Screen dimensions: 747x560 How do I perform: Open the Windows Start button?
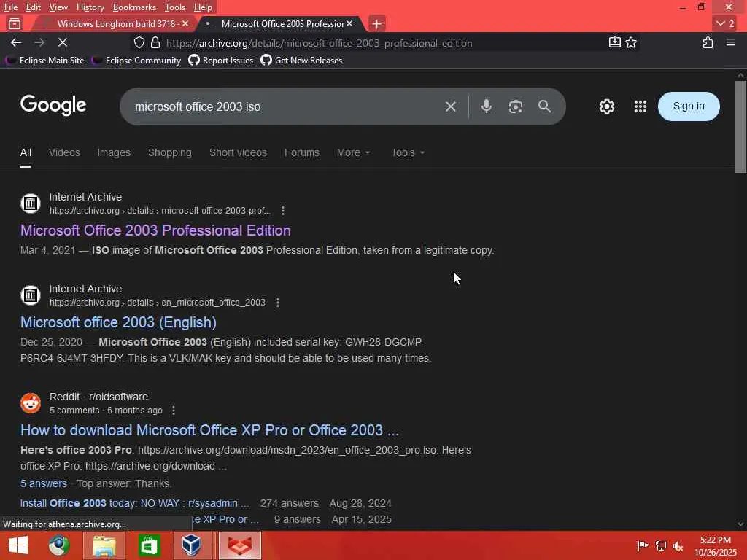18,545
